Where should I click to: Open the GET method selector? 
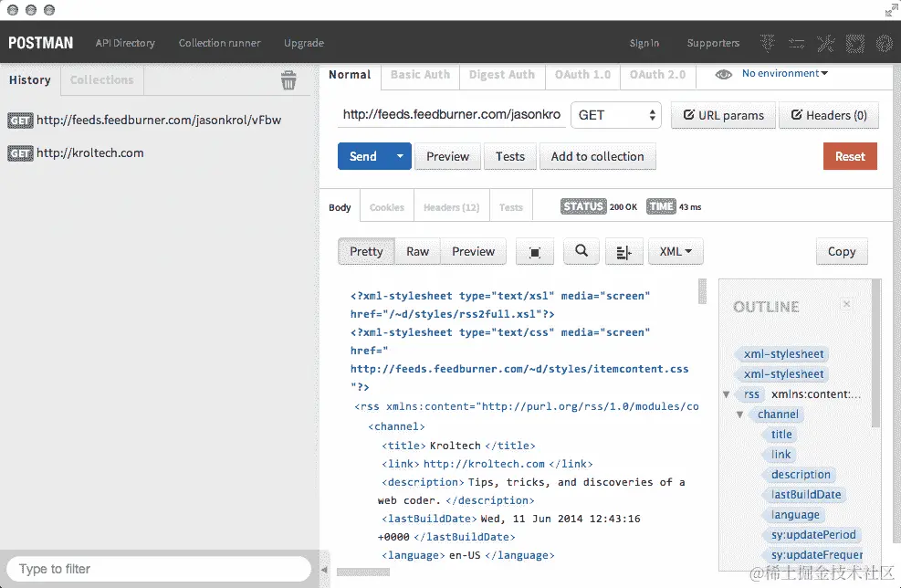coord(616,115)
